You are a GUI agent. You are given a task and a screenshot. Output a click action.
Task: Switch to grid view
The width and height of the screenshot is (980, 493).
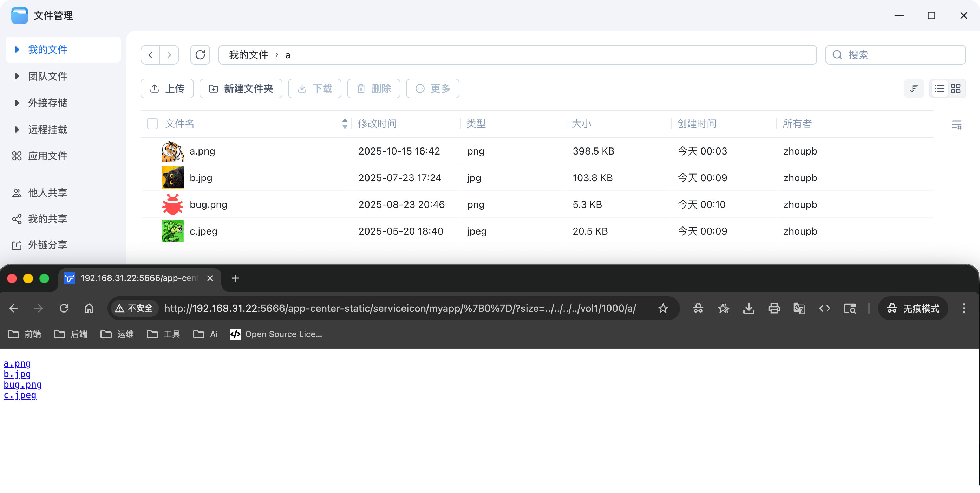(956, 88)
